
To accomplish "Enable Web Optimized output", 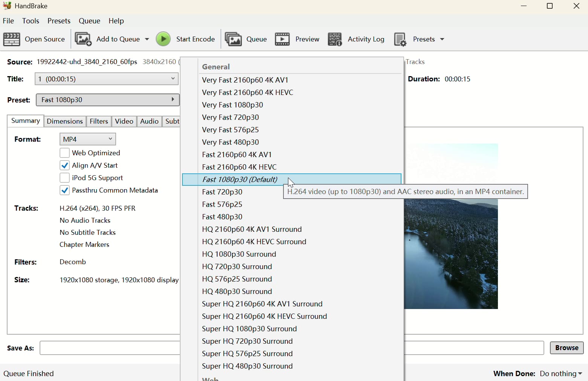I will [64, 153].
